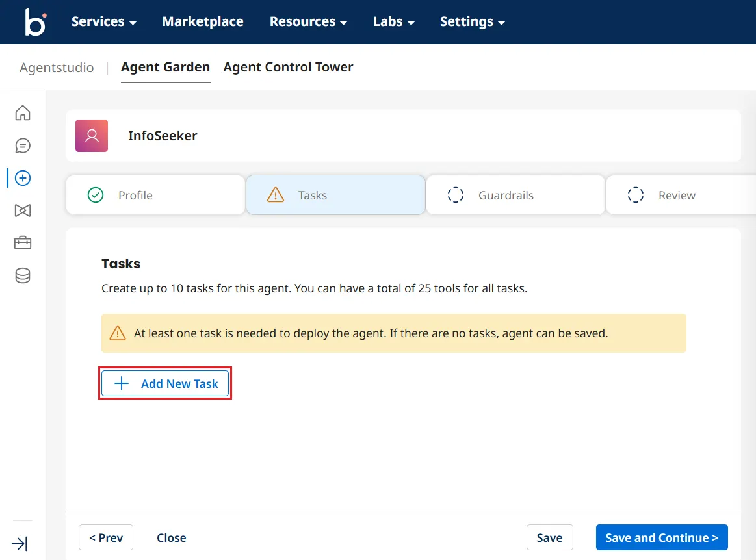Open the Services dropdown menu
This screenshot has height=560, width=756.
pos(103,21)
